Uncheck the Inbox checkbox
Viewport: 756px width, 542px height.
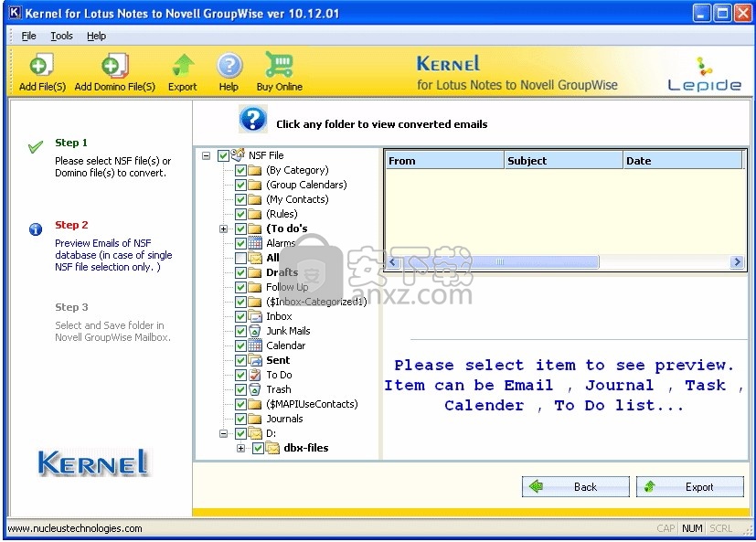tap(240, 316)
